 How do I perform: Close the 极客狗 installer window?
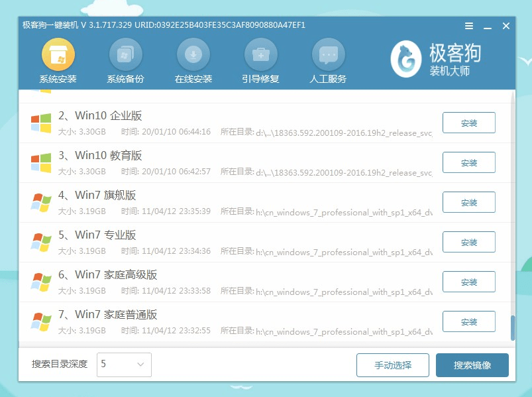pos(506,26)
